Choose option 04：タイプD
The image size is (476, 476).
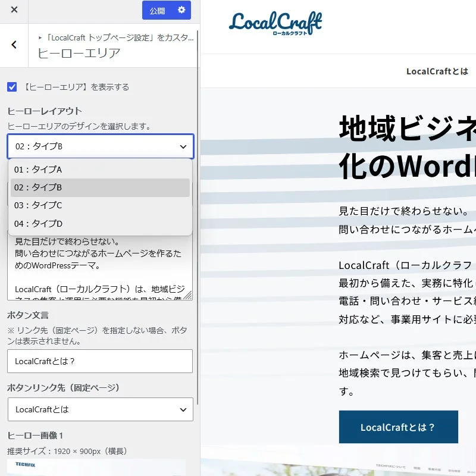[100, 224]
